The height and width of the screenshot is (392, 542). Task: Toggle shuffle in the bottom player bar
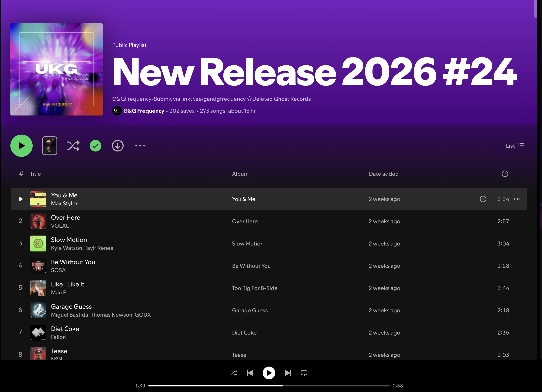(x=234, y=373)
